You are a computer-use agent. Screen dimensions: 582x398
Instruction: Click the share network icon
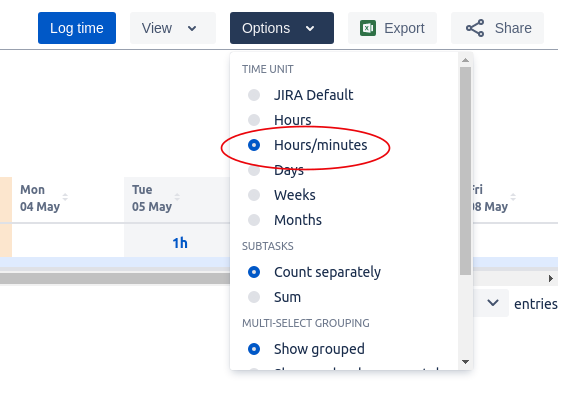click(475, 28)
